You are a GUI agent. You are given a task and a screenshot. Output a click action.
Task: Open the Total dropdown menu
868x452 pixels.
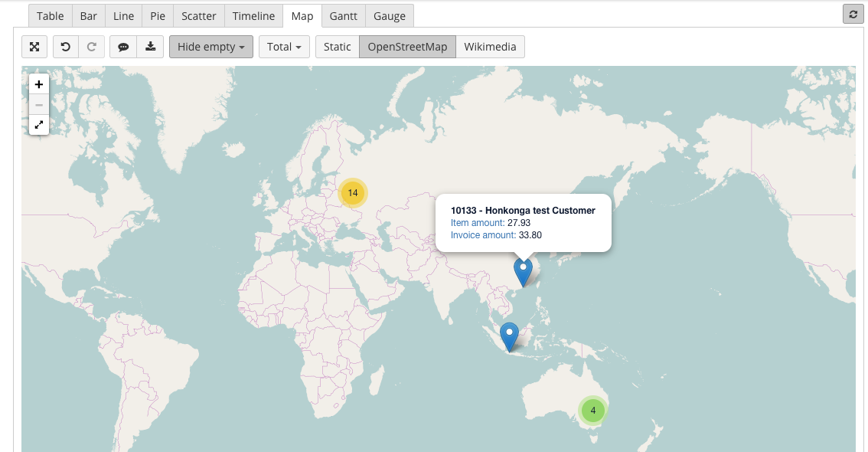pyautogui.click(x=284, y=47)
